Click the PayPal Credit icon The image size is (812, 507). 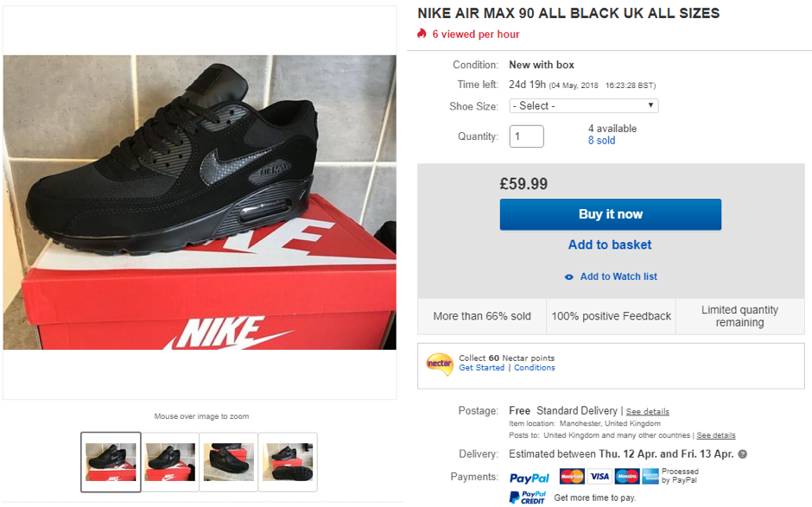(x=528, y=497)
